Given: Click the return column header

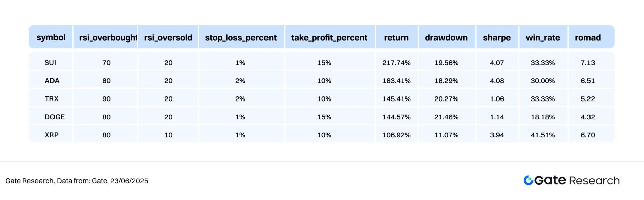Looking at the screenshot, I should click(x=397, y=37).
